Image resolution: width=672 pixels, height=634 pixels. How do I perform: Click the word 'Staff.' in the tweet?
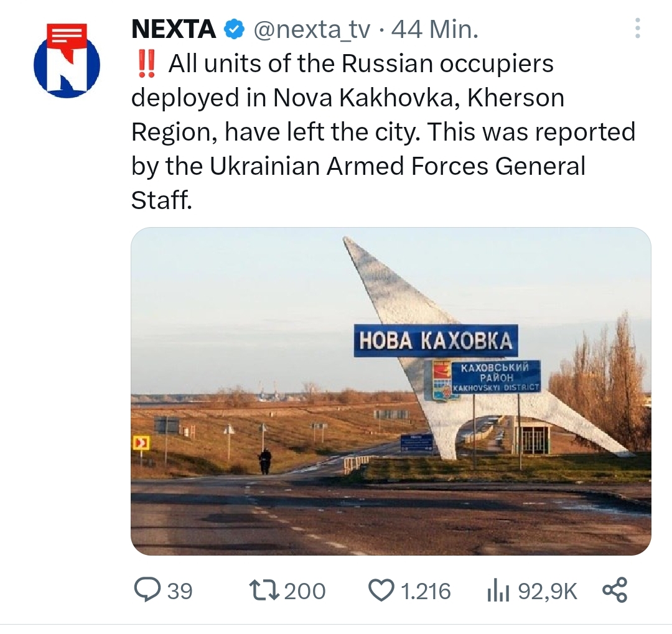(x=161, y=200)
